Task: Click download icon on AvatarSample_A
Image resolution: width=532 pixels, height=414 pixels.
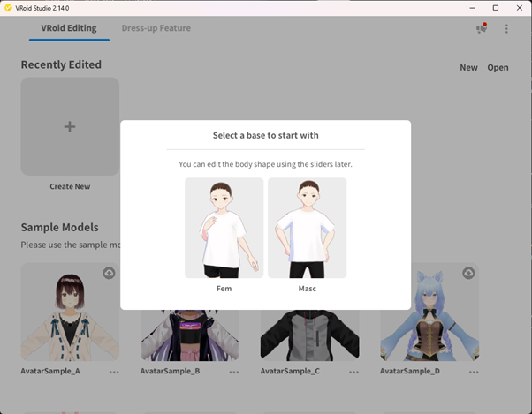Action: [x=109, y=273]
